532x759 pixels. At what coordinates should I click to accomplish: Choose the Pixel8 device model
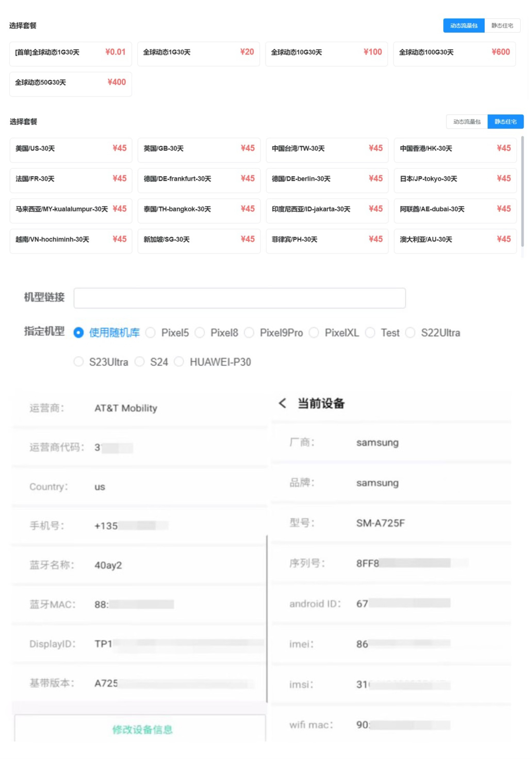pyautogui.click(x=200, y=333)
